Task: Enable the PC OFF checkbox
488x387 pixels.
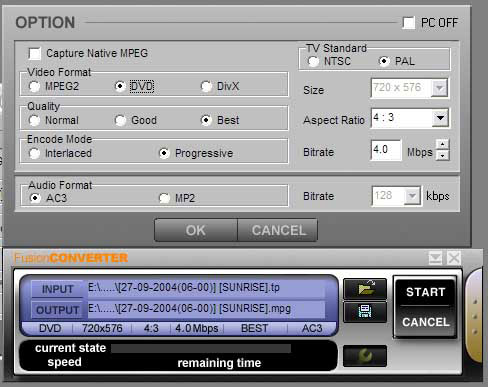Action: pyautogui.click(x=409, y=23)
